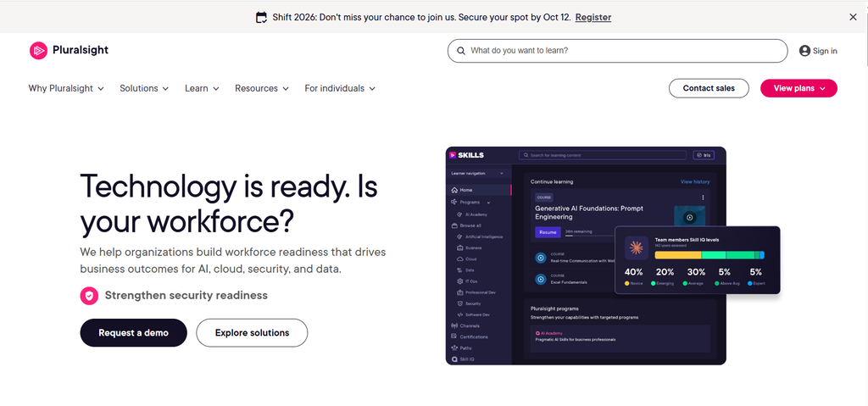
Task: Click the Cloud icon in the Skills sidebar
Action: point(459,259)
